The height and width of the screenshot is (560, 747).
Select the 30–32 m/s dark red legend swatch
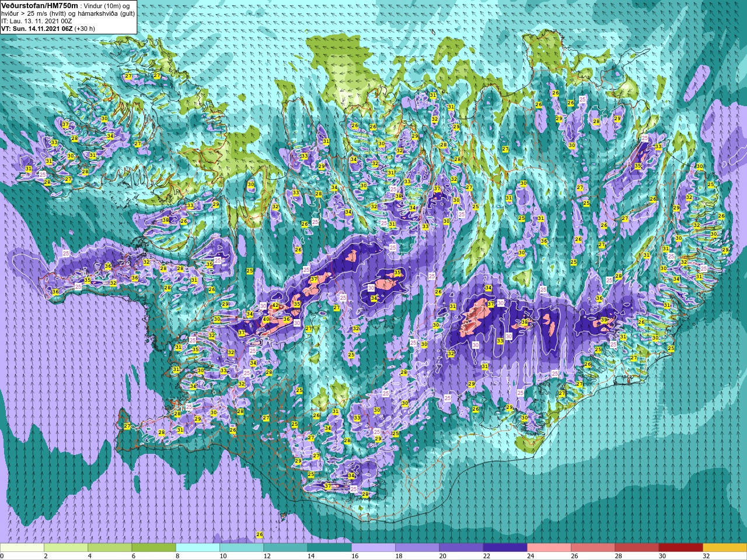(x=680, y=548)
